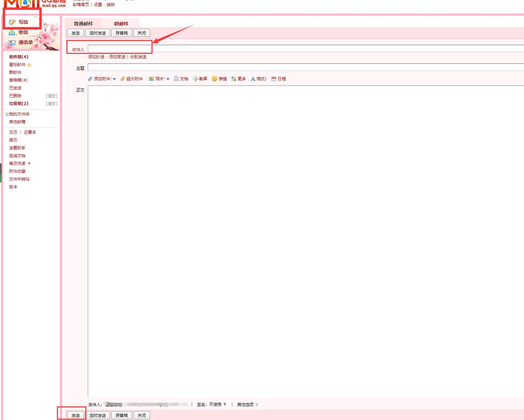Open the 通讯录 contacts icon
Screen dimensions: 524x420
click(12, 42)
